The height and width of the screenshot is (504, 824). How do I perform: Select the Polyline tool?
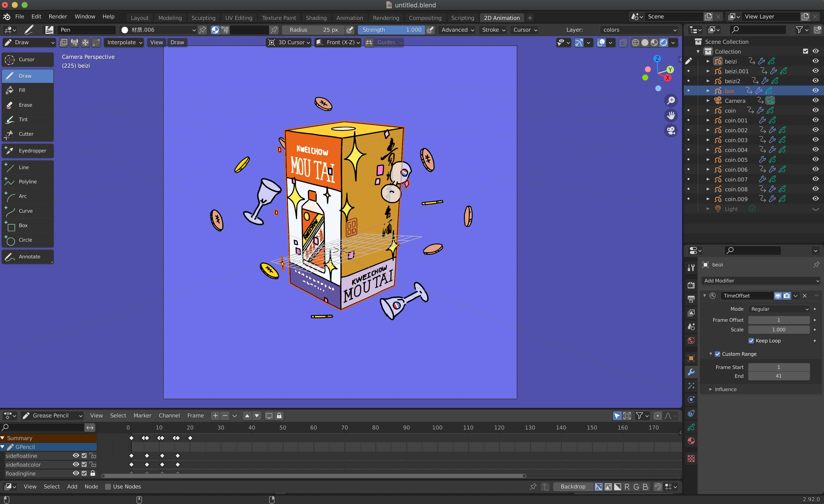(27, 181)
